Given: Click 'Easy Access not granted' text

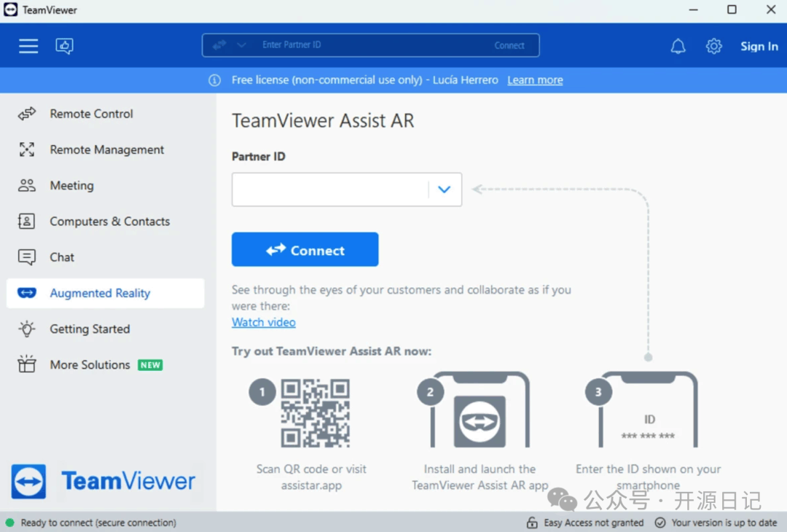Looking at the screenshot, I should pos(594,523).
